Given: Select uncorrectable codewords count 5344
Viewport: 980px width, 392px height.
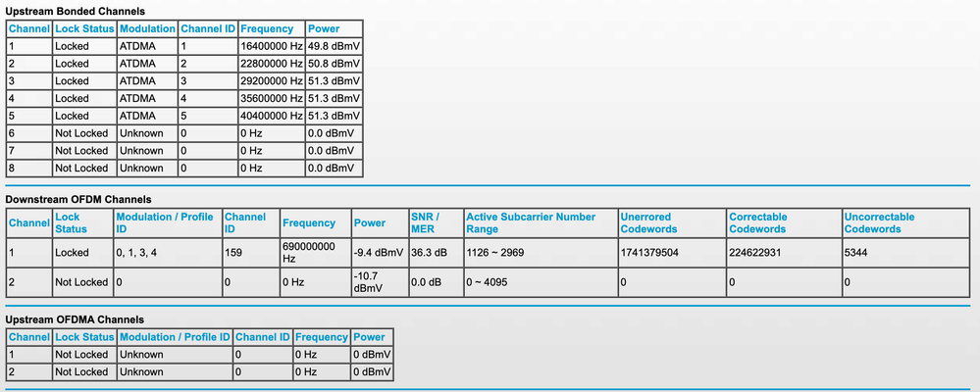Looking at the screenshot, I should [855, 253].
